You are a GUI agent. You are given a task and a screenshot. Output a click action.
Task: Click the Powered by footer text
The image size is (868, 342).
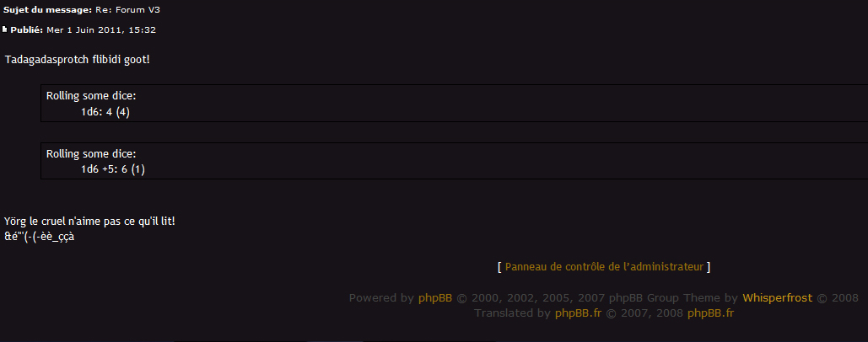tap(381, 298)
